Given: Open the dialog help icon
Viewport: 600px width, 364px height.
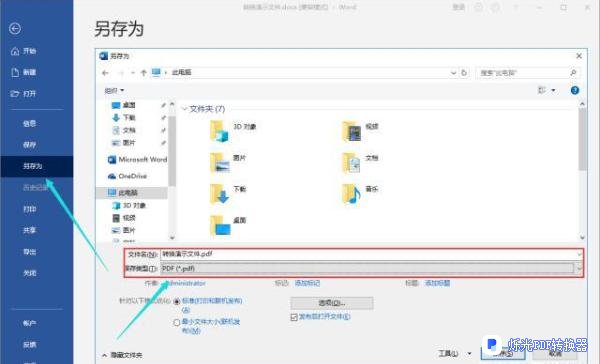Looking at the screenshot, I should tap(574, 90).
